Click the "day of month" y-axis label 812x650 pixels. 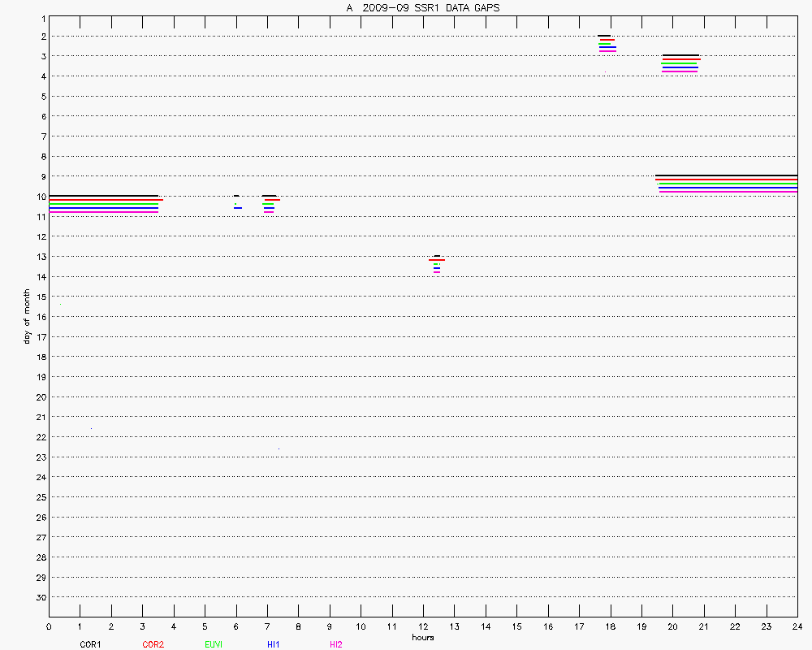pyautogui.click(x=26, y=316)
